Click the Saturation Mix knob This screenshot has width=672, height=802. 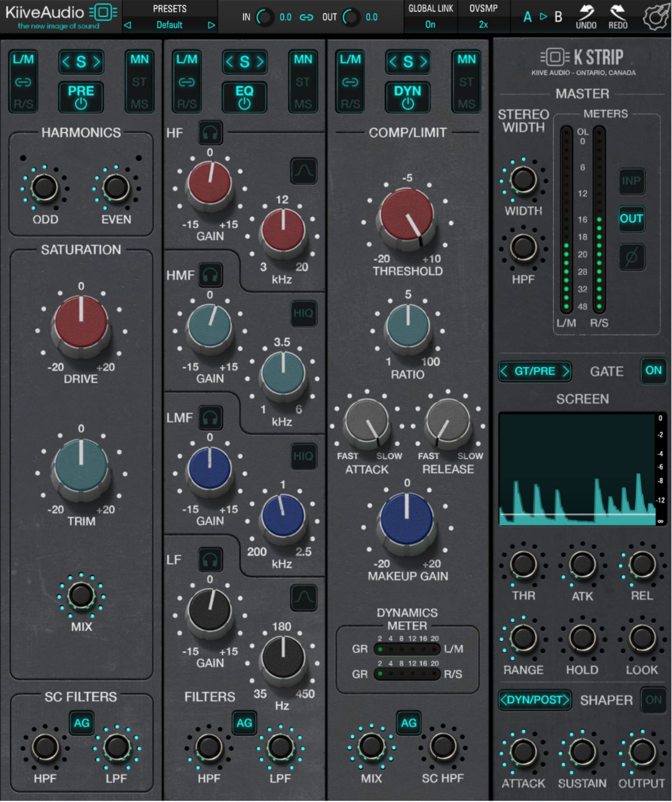[x=81, y=595]
